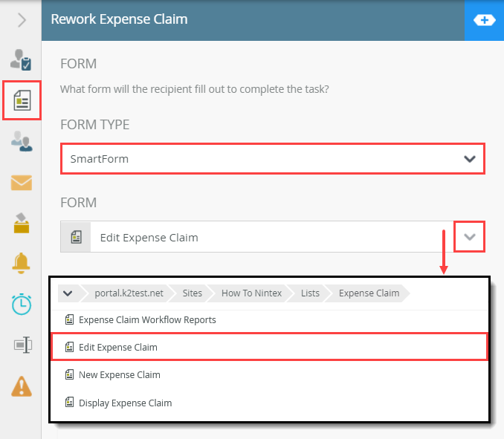Open the warning triangle errors icon
Viewport: 504px width, 439px height.
pyautogui.click(x=22, y=386)
